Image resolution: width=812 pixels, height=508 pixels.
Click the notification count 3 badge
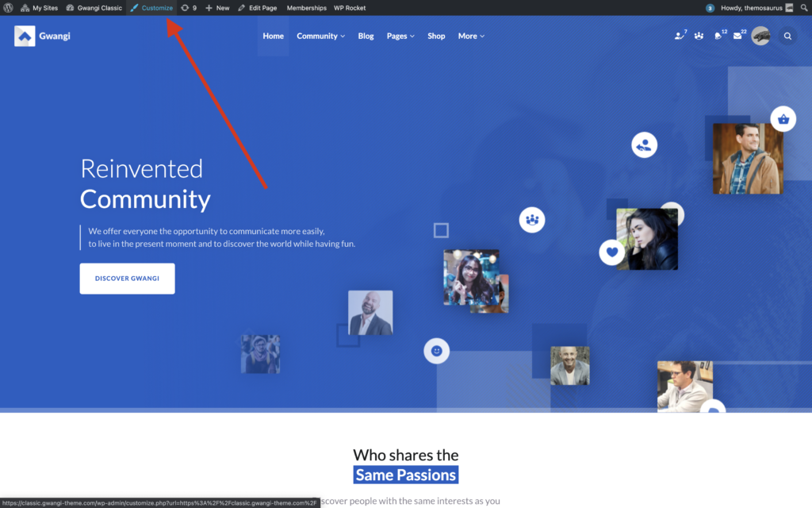[x=710, y=8]
